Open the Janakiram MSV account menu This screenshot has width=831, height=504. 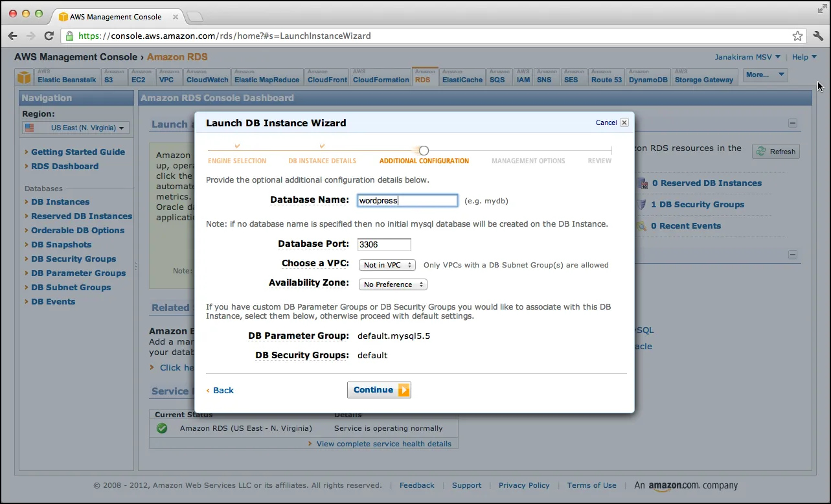click(x=747, y=57)
